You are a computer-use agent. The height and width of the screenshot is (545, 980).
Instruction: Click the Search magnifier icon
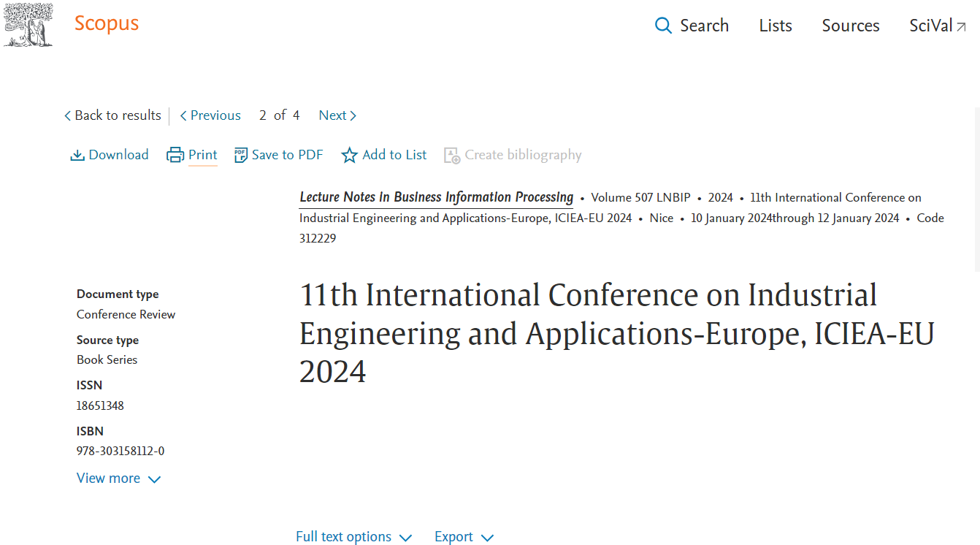click(663, 26)
